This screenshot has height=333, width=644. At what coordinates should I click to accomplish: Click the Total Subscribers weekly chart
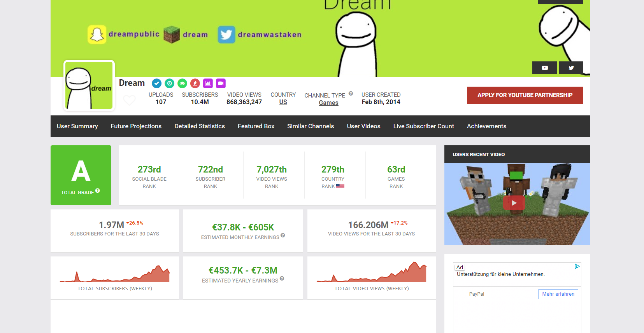tap(115, 274)
